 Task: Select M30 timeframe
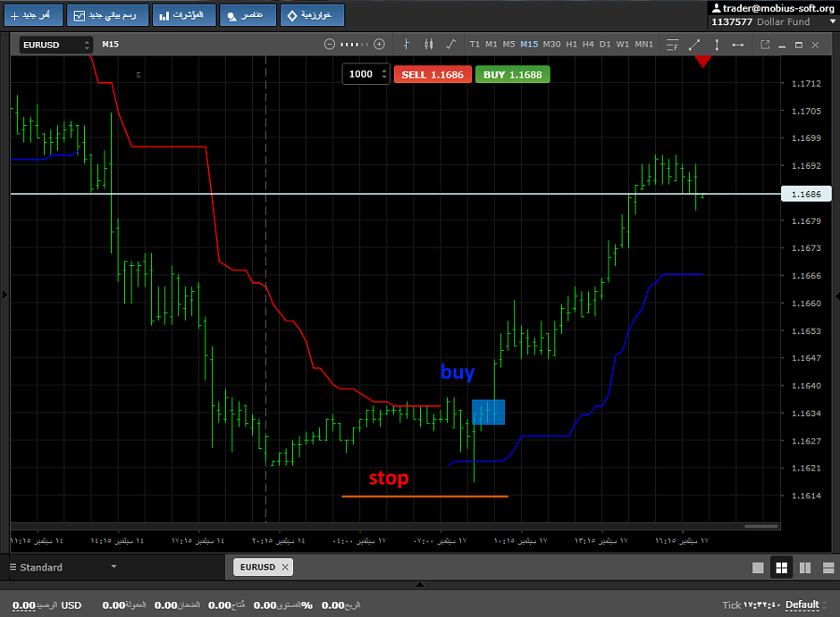click(x=551, y=45)
